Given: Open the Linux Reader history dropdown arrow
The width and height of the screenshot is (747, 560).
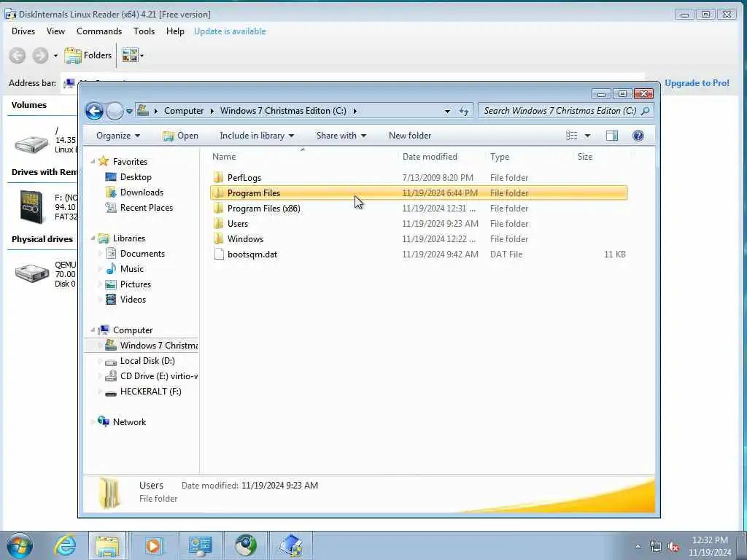Looking at the screenshot, I should click(x=55, y=55).
